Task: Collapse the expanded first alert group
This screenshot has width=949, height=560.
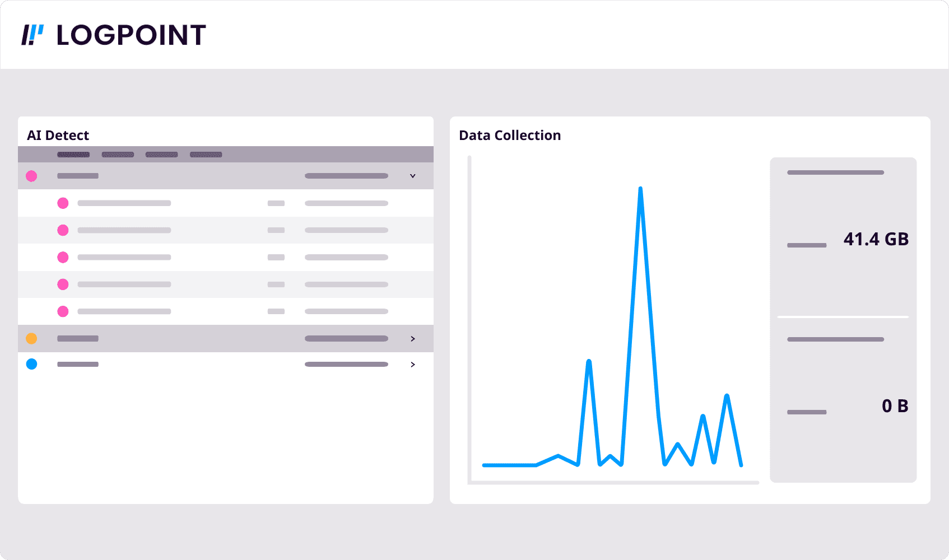Action: click(413, 176)
